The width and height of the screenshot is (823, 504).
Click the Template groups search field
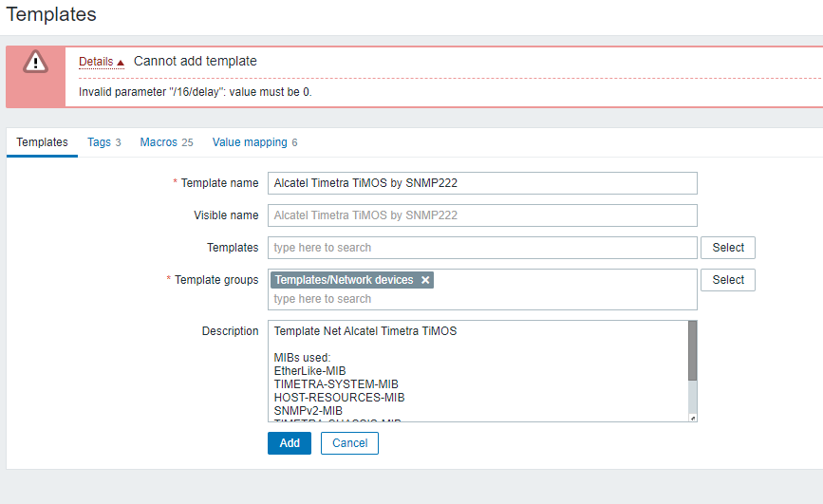pos(482,299)
